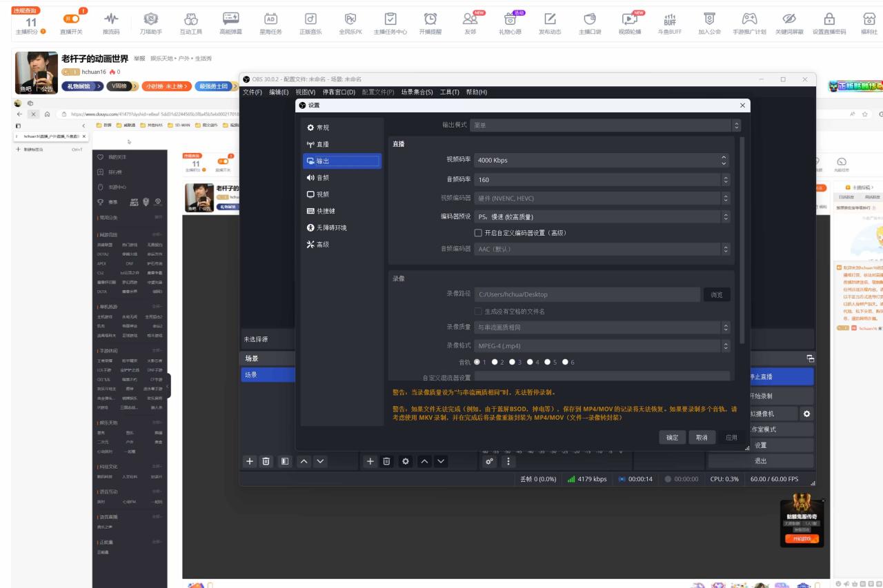
Task: Open the OBS 工具(T) menu
Action: click(x=450, y=92)
